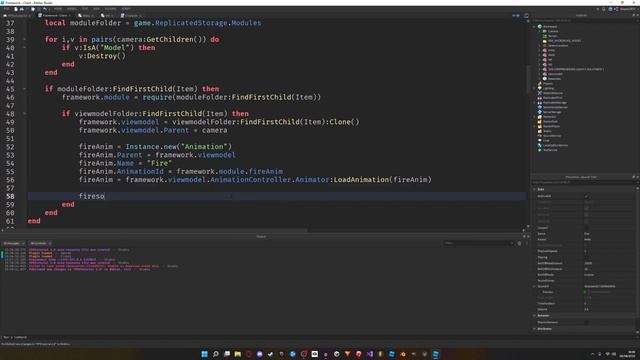Toggle the Looped property checkbox

pos(587,228)
